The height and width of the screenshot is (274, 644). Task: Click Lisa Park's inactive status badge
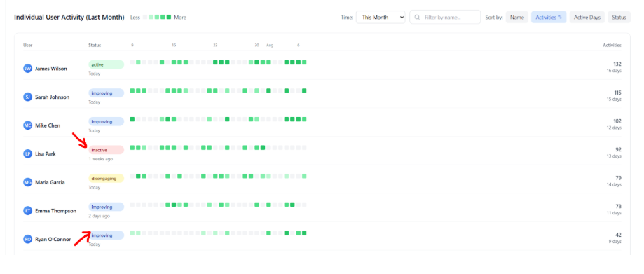point(106,150)
